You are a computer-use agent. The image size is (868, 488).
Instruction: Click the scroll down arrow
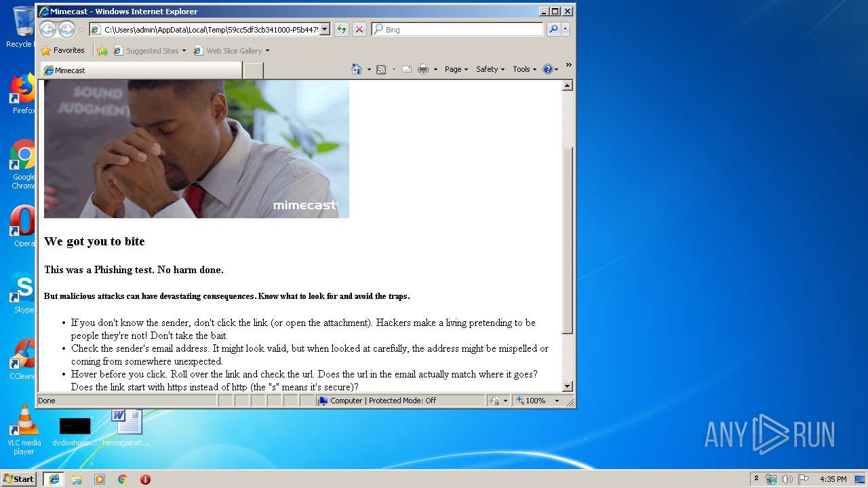568,386
